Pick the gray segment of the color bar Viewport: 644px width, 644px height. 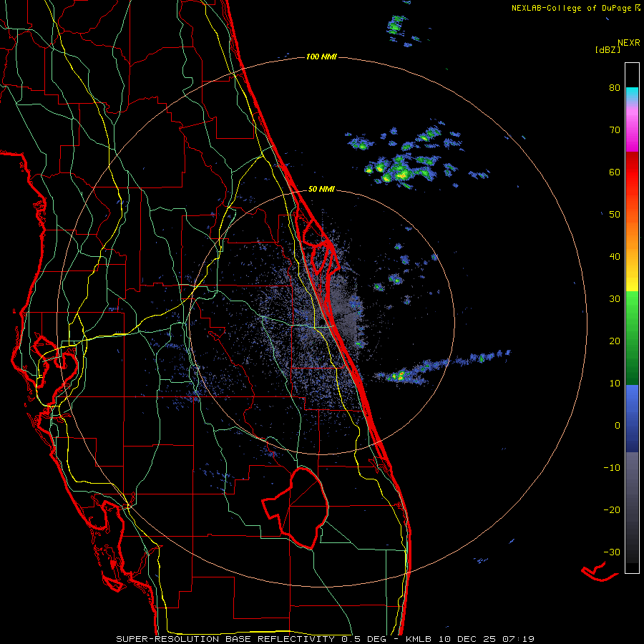point(632,507)
